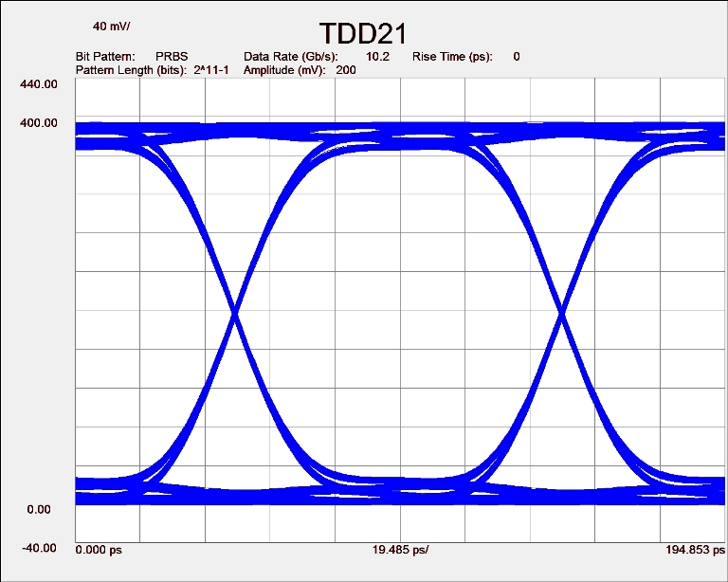Click the 0.000 ps x-axis start label
Image resolution: width=728 pixels, height=582 pixels.
point(99,550)
